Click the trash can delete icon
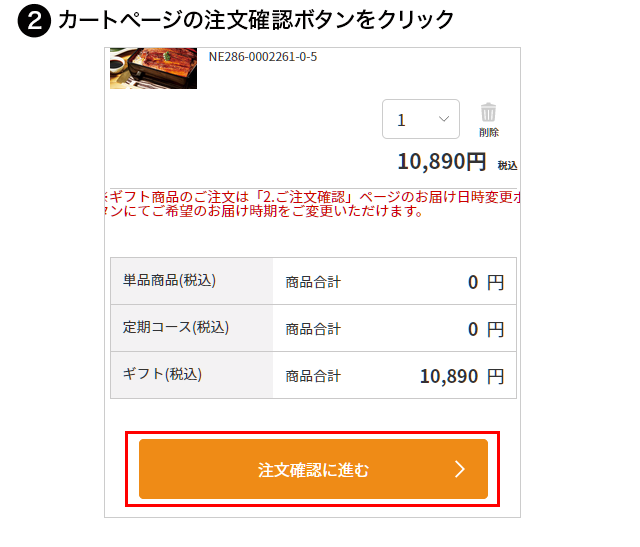Screen dimensions: 640x547 (x=488, y=112)
